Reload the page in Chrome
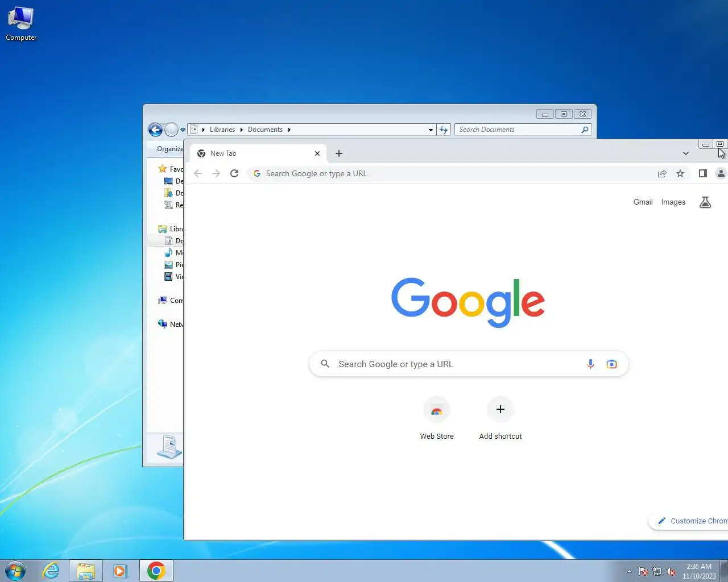Screen dimensions: 728x582 pos(234,173)
